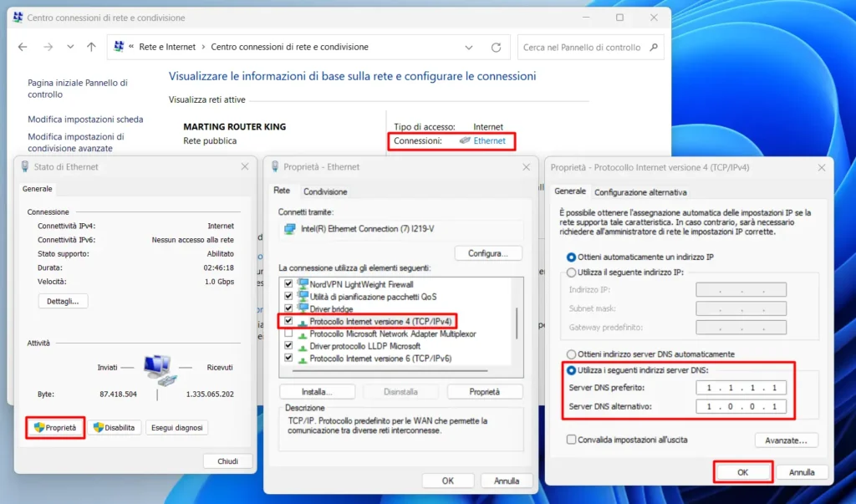
Task: Click Proprietà button under components list
Action: [484, 391]
